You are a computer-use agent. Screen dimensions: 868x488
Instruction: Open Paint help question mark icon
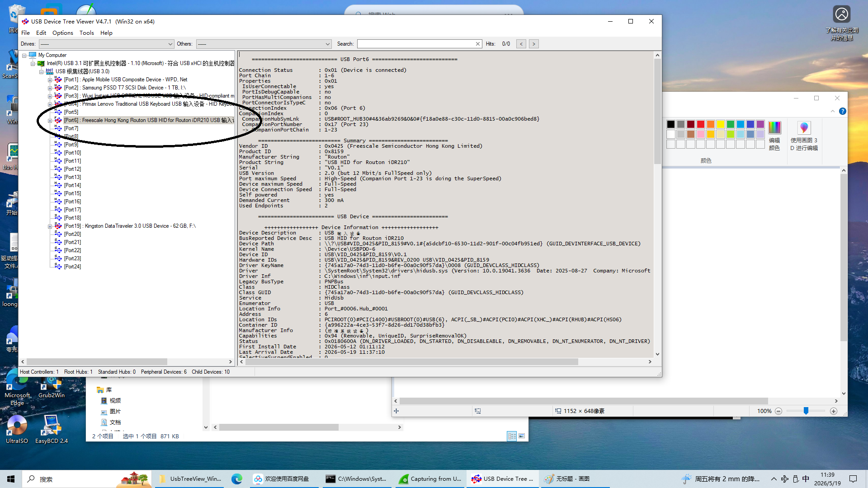(x=843, y=111)
